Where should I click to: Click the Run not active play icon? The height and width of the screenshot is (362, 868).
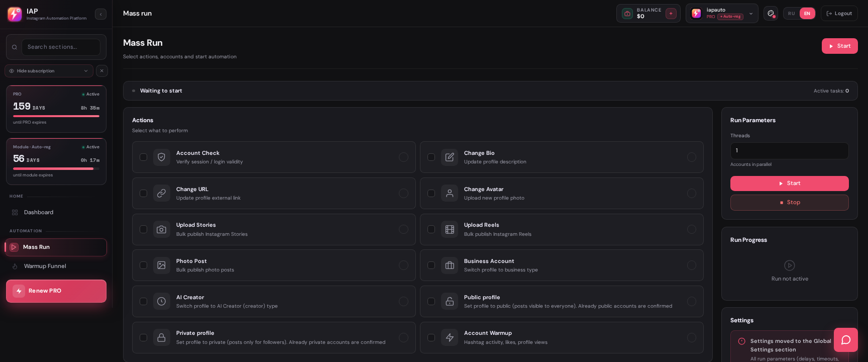click(790, 265)
